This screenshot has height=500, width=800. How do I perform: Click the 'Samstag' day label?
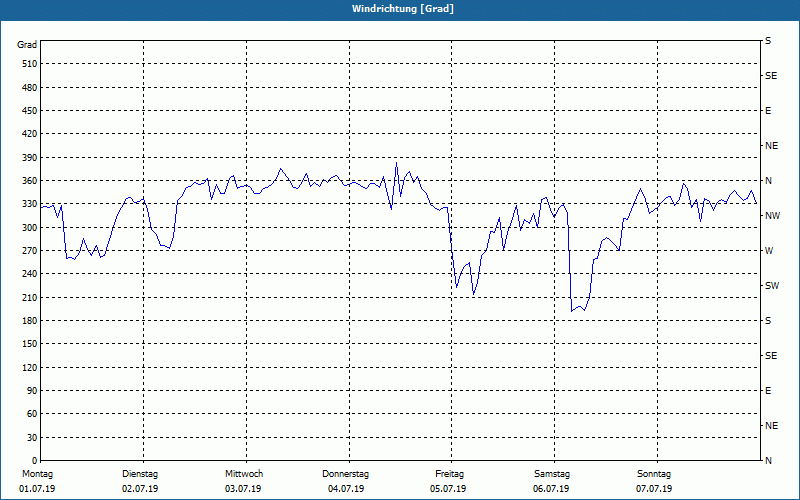coord(552,474)
